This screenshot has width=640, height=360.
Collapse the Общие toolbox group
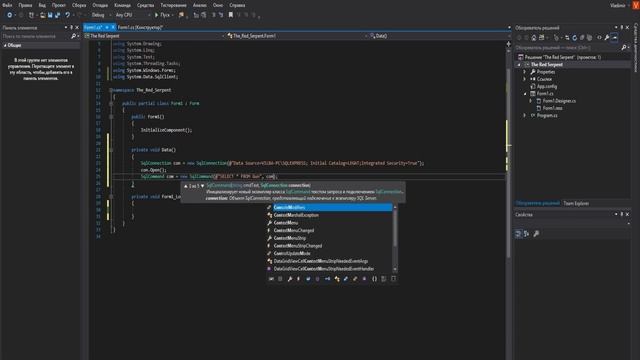[5, 45]
